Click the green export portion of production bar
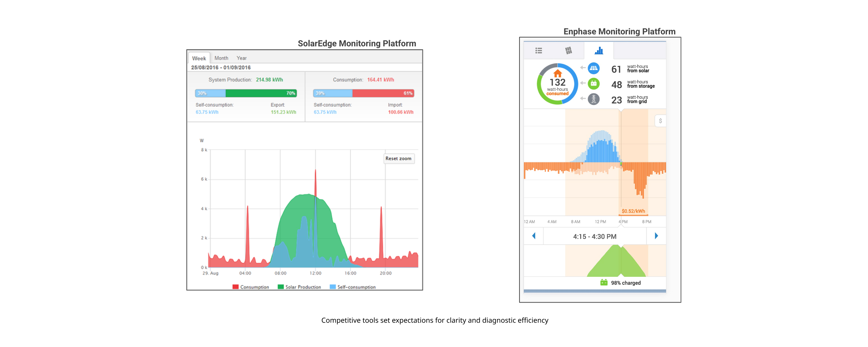Viewport: 868px width, 347px height. [x=261, y=93]
